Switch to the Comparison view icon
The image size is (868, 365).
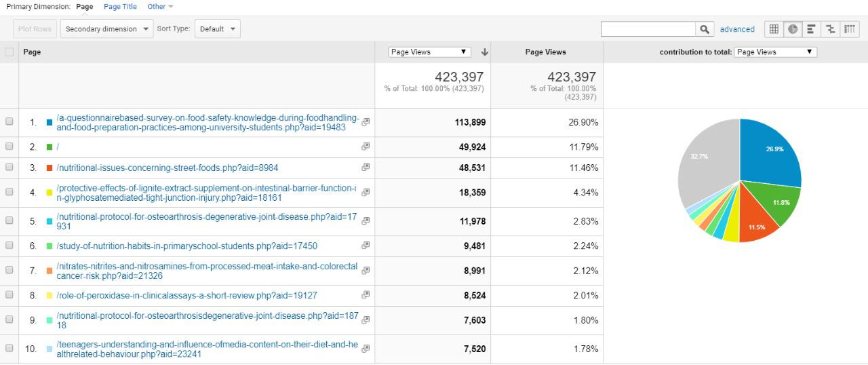click(830, 29)
